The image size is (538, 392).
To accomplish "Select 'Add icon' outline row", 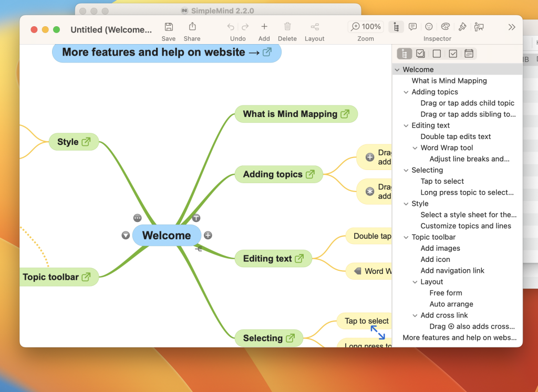I will tap(458, 259).
